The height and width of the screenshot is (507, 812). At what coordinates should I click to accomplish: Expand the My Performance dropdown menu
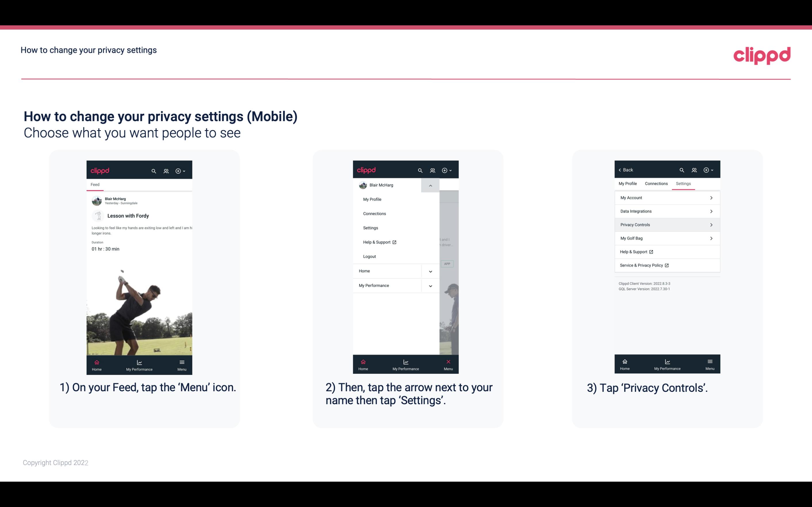(x=430, y=285)
